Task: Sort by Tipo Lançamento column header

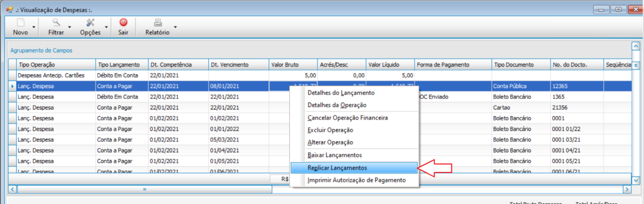Action: (x=122, y=65)
